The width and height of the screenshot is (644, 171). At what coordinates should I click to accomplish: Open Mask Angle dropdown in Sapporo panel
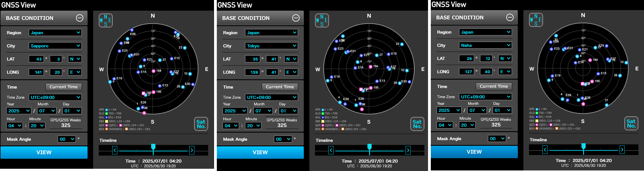67,139
